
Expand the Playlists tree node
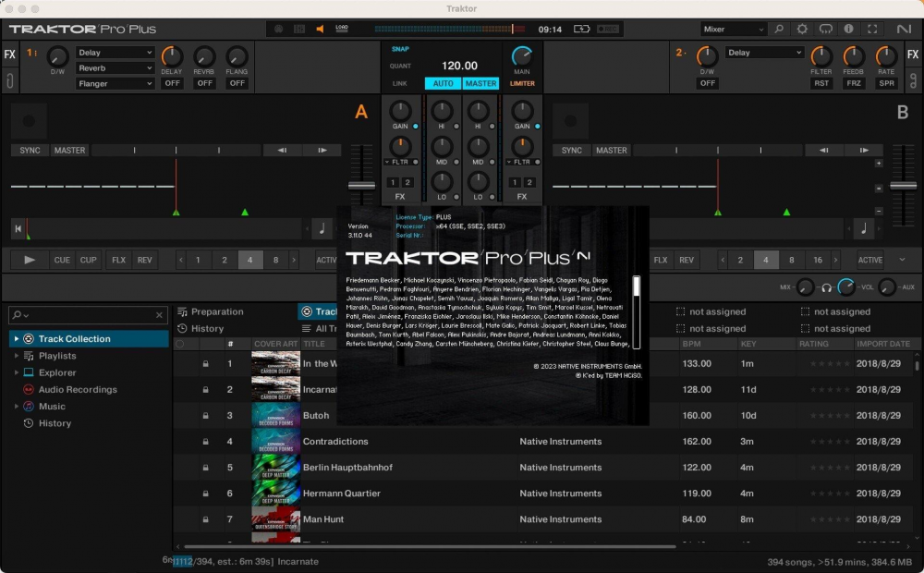coord(16,356)
